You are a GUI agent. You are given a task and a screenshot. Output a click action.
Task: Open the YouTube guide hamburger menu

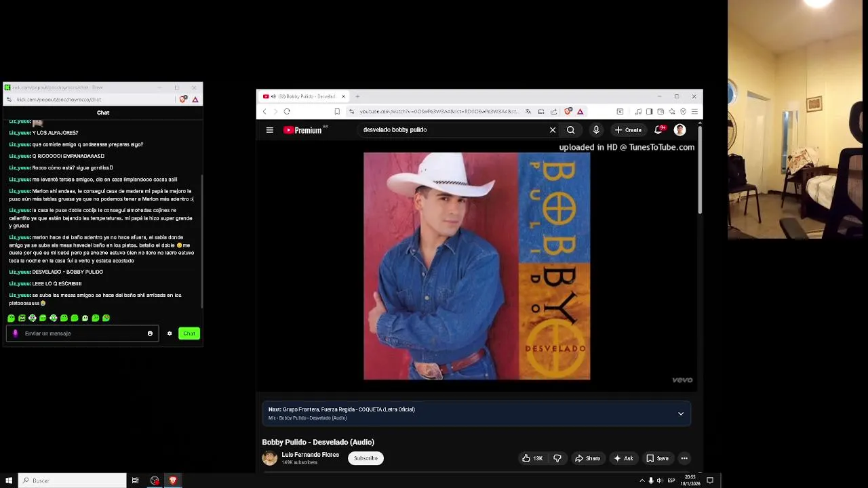[270, 130]
